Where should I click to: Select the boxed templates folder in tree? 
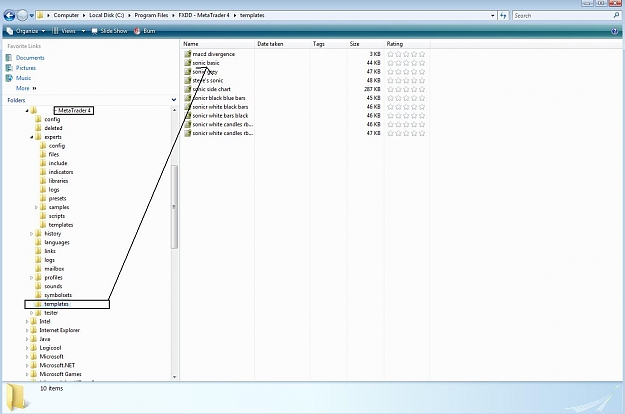(67, 304)
